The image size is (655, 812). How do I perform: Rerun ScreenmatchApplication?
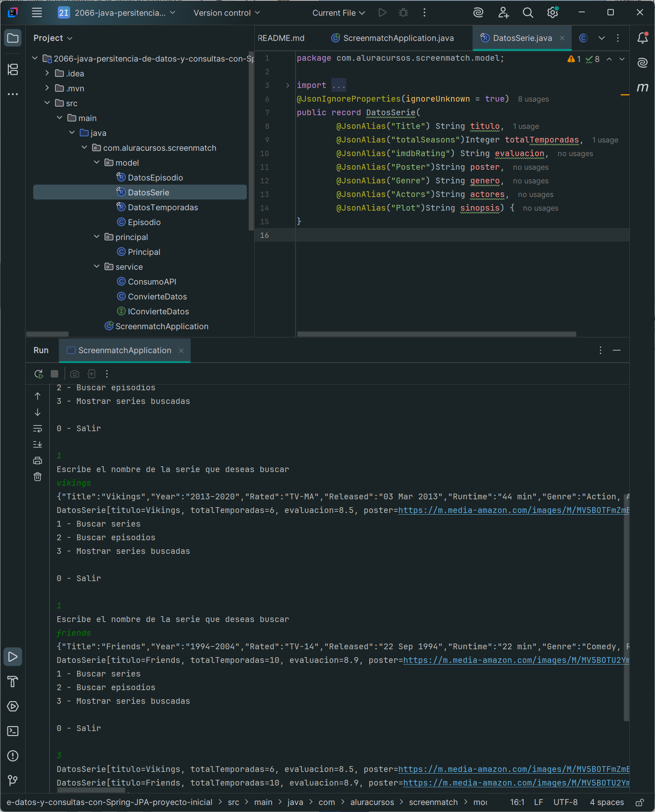(38, 374)
